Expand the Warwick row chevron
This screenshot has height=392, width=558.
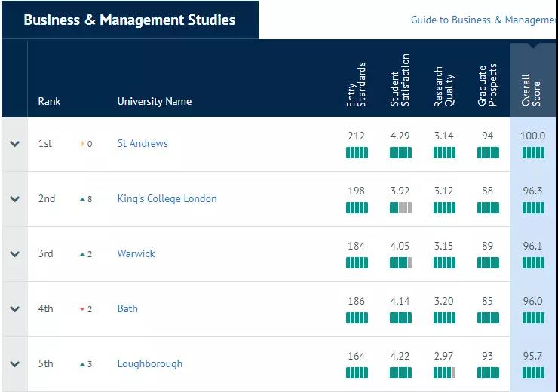point(14,254)
